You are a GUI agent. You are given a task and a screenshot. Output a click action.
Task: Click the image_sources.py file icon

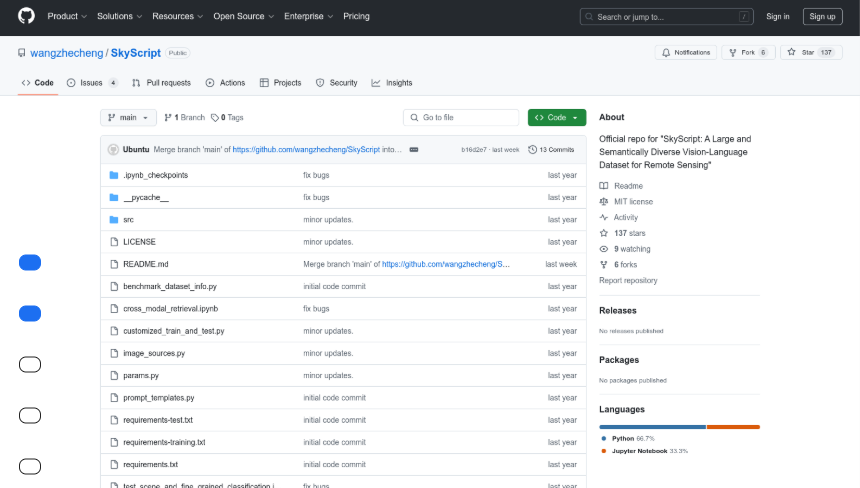point(114,353)
